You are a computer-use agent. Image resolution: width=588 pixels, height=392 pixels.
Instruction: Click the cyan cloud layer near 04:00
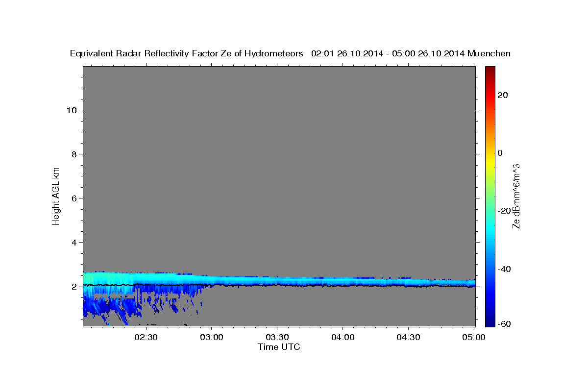[343, 281]
